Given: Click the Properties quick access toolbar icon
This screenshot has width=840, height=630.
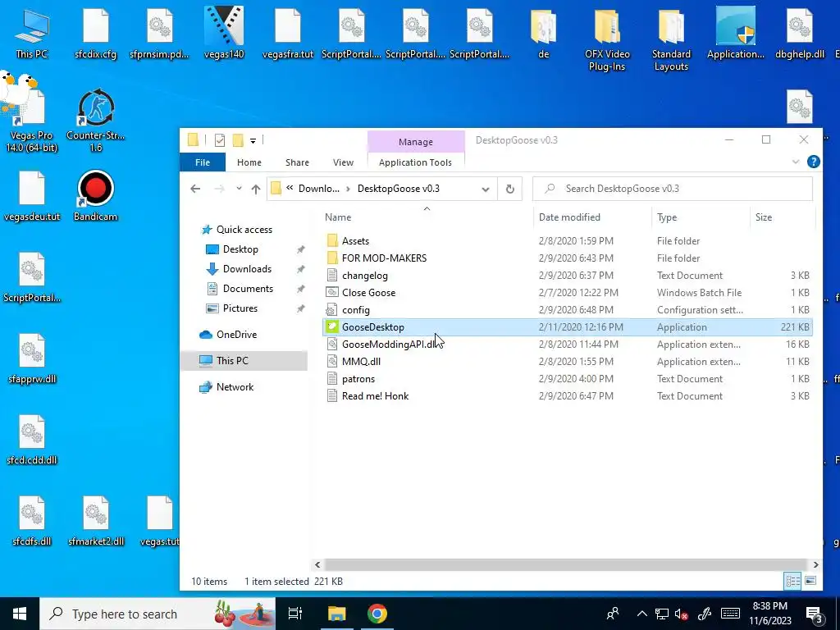Looking at the screenshot, I should [220, 140].
